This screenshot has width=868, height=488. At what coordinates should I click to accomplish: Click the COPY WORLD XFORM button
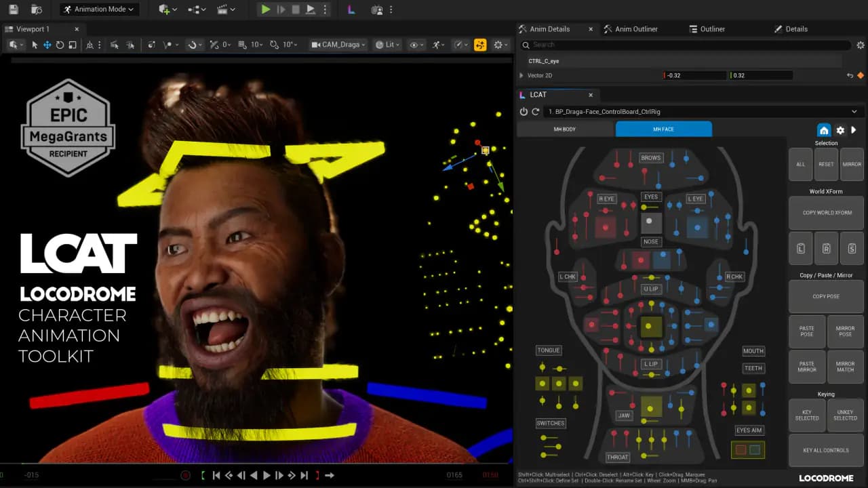click(x=826, y=213)
